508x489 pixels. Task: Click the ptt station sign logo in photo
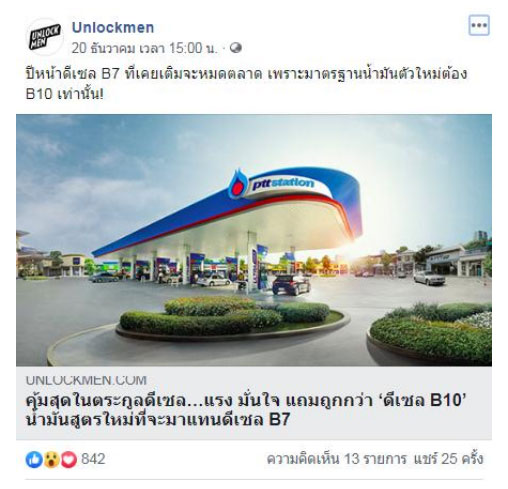click(272, 185)
